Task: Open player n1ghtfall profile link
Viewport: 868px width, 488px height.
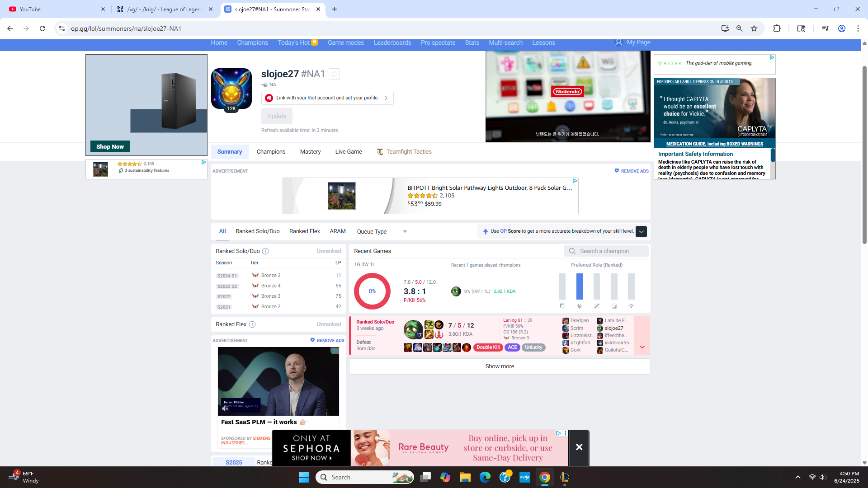Action: [x=580, y=343]
